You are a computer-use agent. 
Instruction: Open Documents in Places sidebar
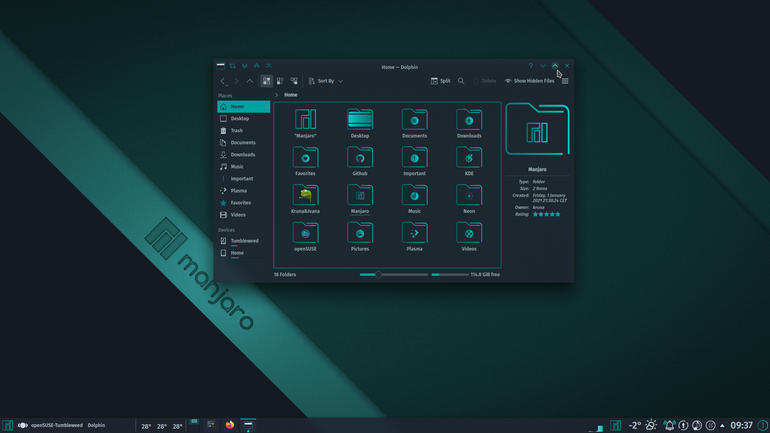(x=244, y=143)
